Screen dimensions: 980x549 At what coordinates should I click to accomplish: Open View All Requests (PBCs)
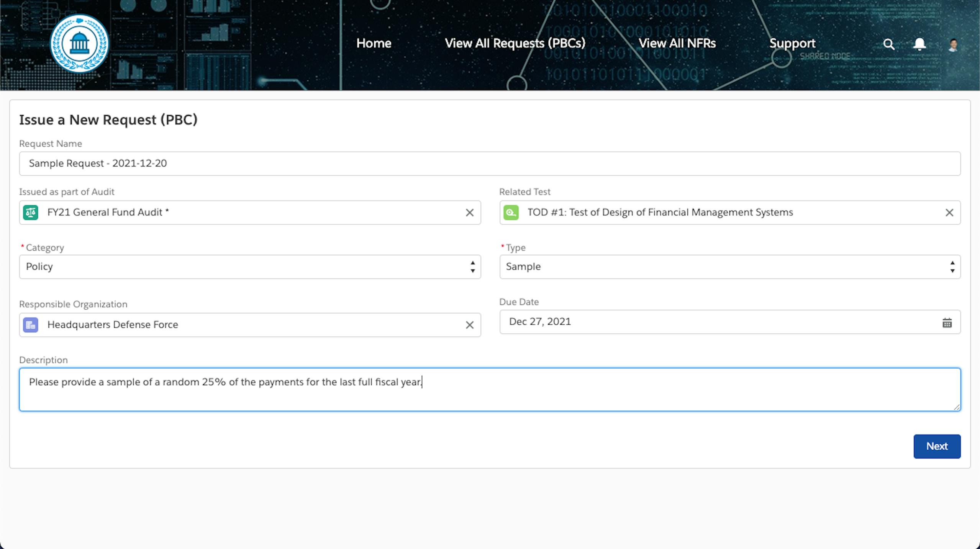point(515,43)
